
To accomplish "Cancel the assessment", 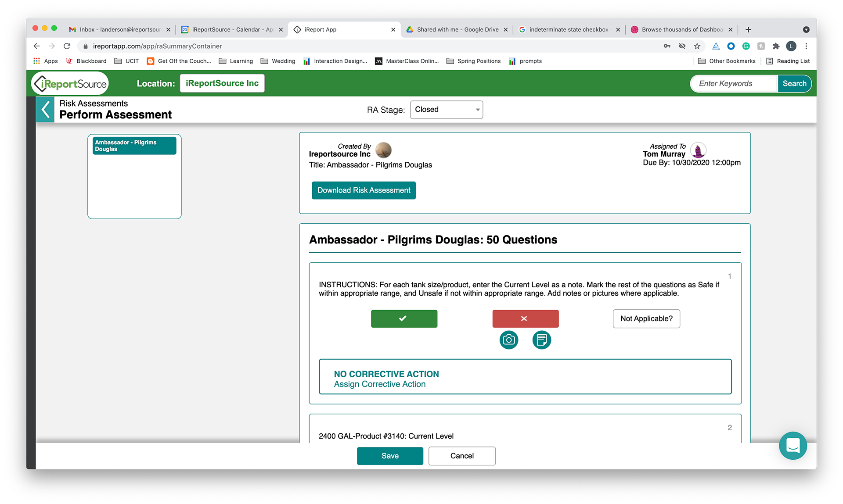I will click(x=462, y=456).
